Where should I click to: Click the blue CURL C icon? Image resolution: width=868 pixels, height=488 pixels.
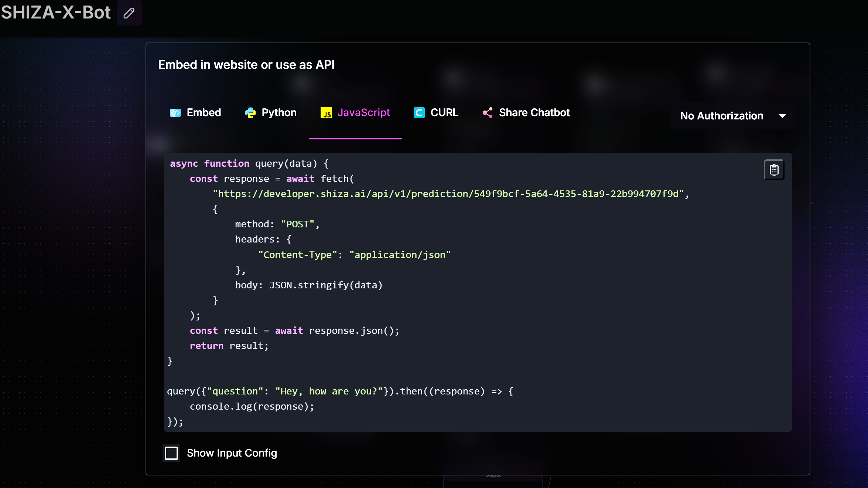pos(419,113)
